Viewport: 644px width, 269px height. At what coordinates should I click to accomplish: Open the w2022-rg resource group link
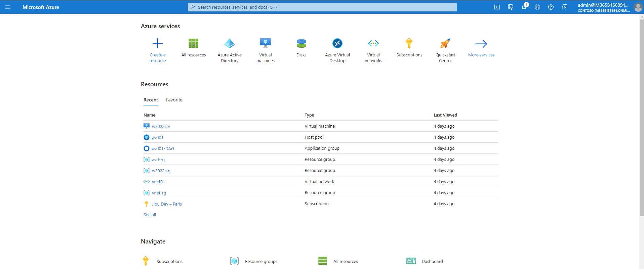pyautogui.click(x=161, y=171)
